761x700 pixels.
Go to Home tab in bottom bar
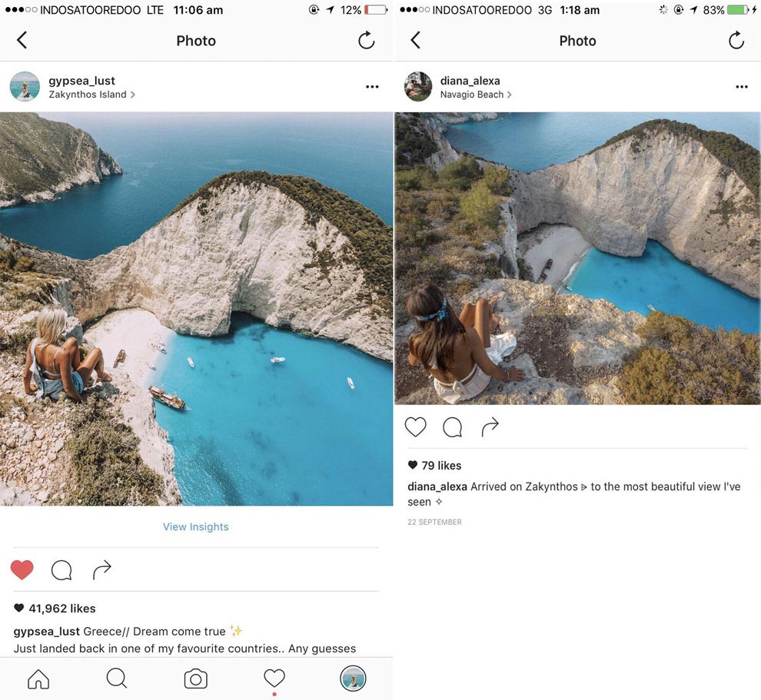(x=38, y=678)
